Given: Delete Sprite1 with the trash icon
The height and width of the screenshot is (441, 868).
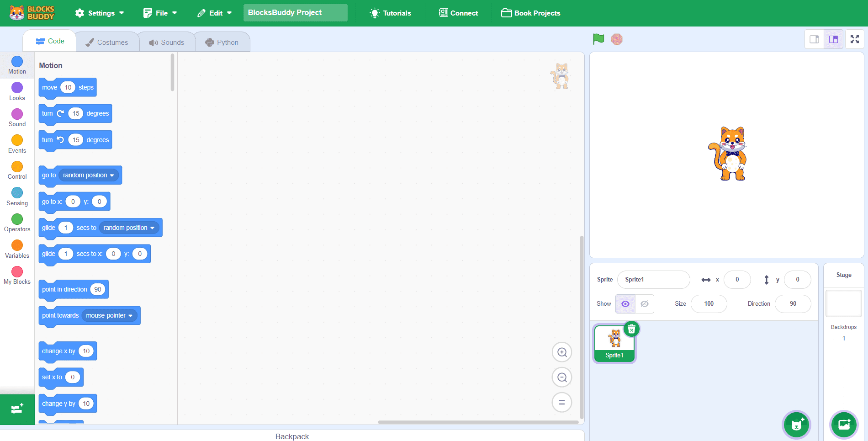Looking at the screenshot, I should click(631, 329).
